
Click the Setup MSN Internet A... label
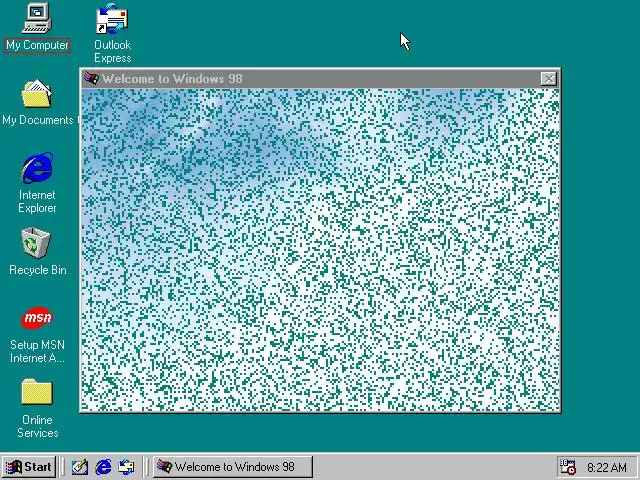(x=37, y=351)
